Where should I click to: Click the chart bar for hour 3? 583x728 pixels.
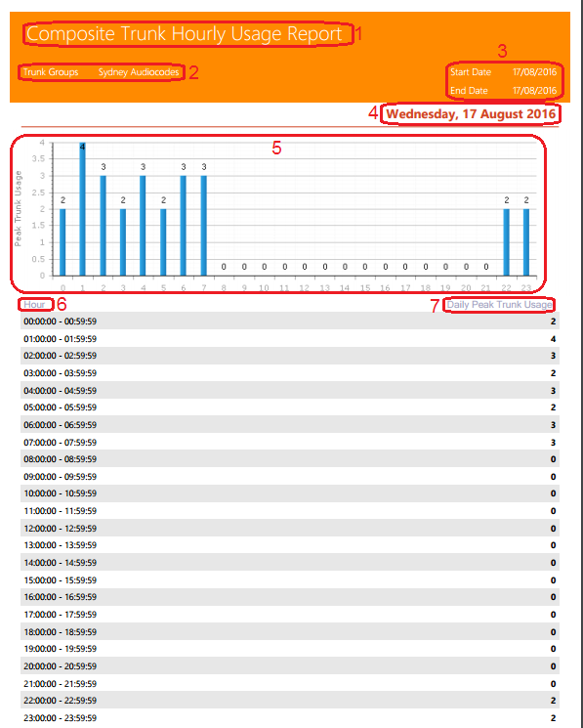123,242
